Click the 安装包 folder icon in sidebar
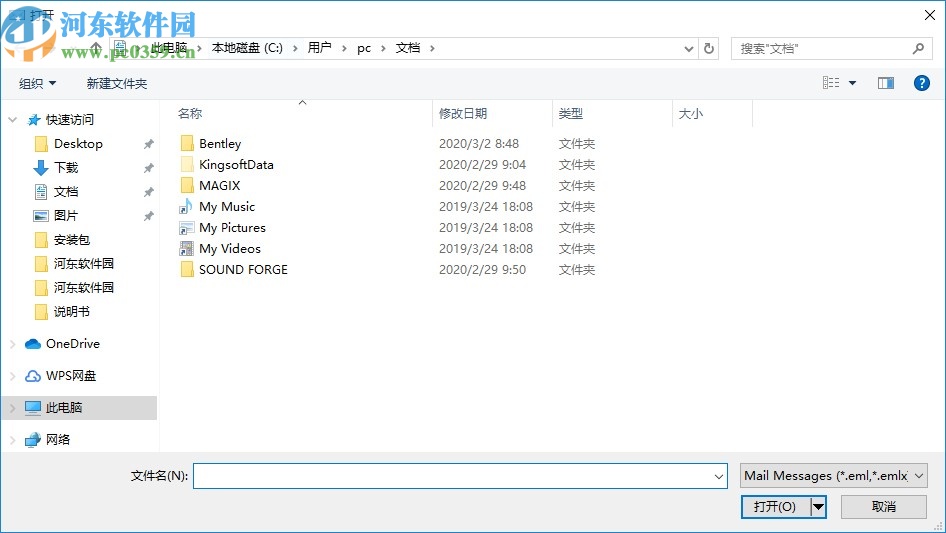 [41, 240]
